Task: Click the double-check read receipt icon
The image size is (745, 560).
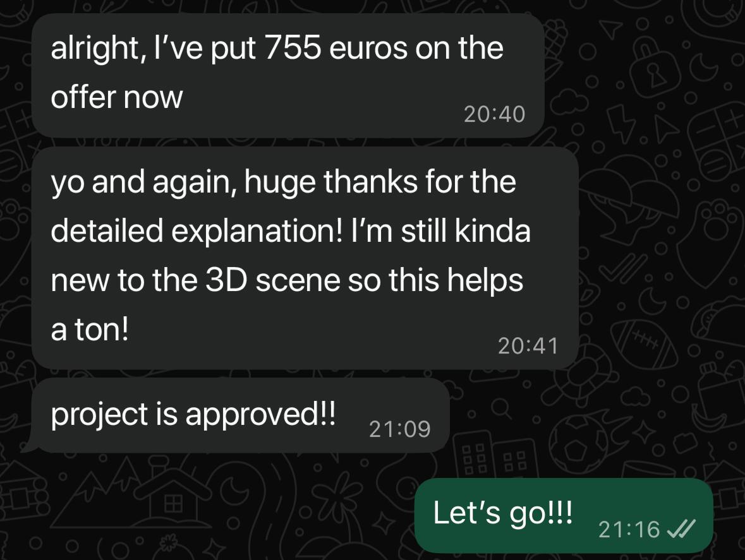Action: [681, 528]
